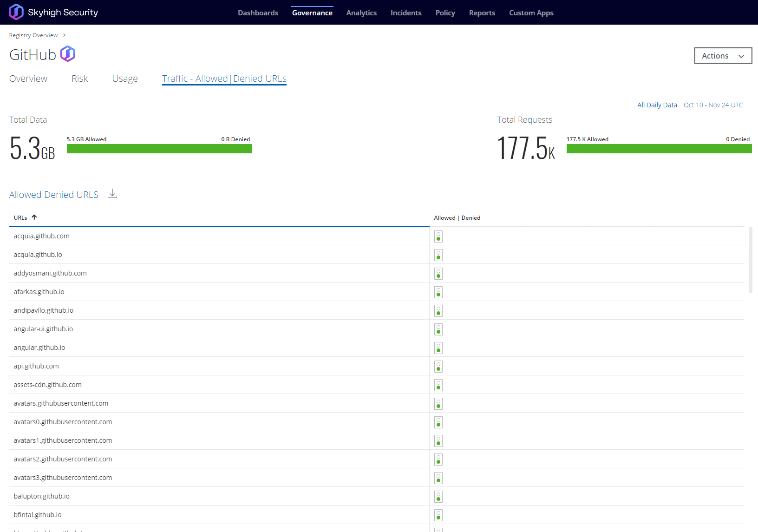The image size is (758, 532).
Task: Open the Reports menu
Action: 482,13
